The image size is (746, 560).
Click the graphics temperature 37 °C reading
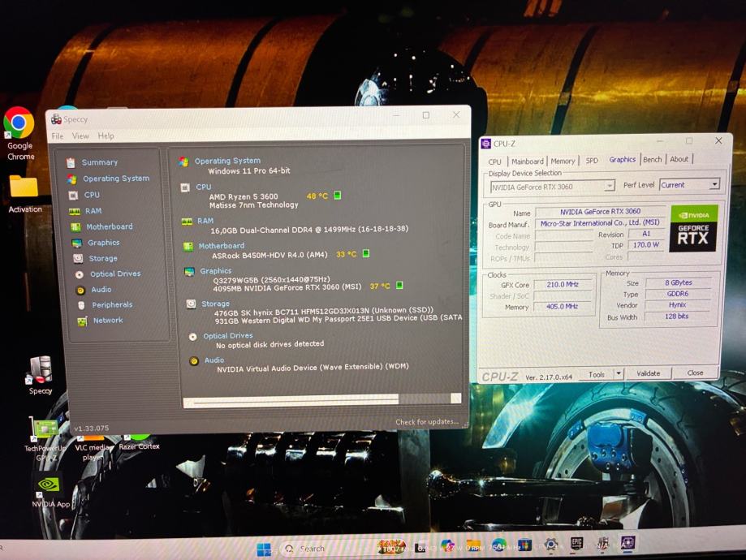380,286
